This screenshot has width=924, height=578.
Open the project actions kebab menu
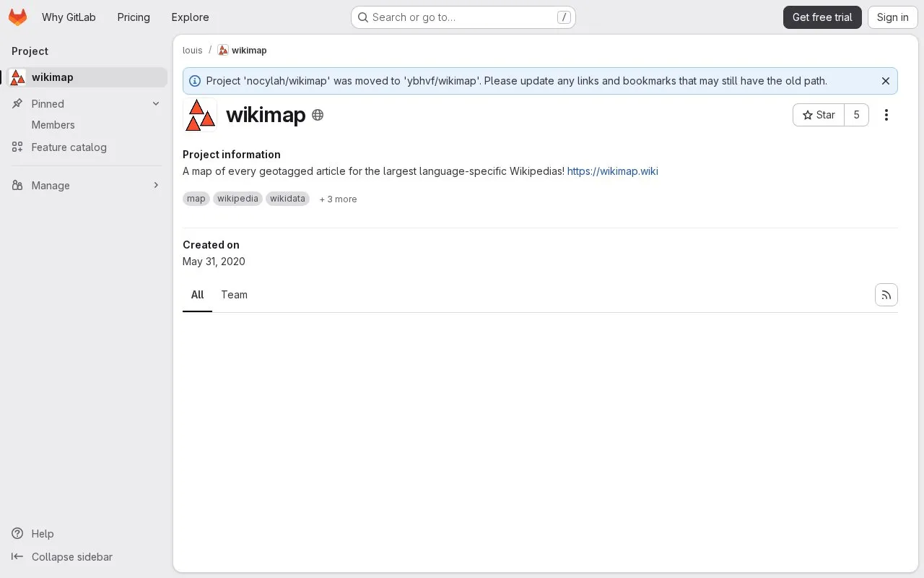tap(886, 115)
